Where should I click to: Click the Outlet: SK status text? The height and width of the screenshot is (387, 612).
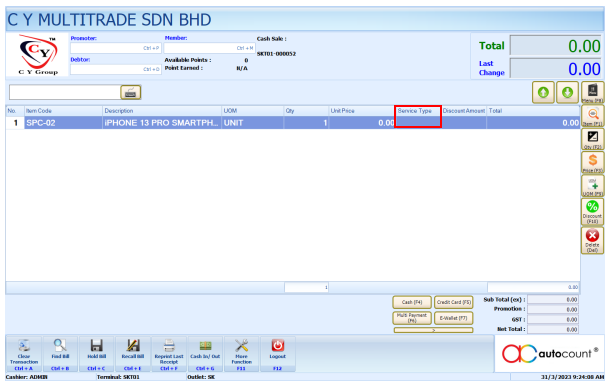pos(201,377)
